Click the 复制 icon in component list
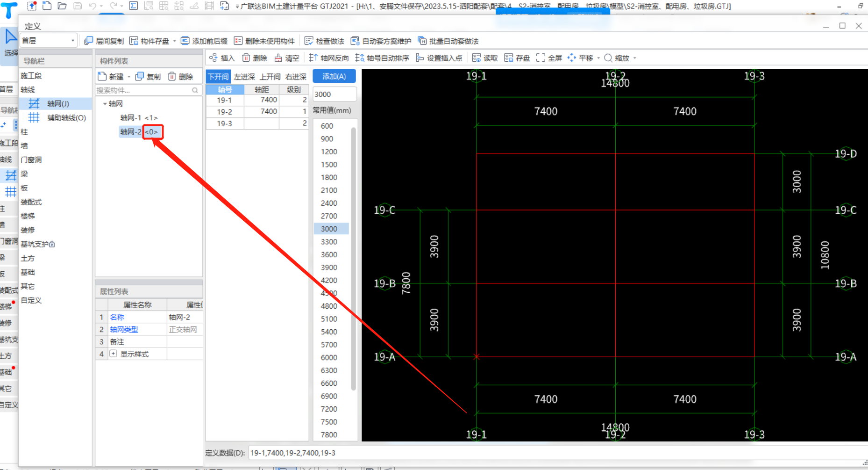Image resolution: width=868 pixels, height=470 pixels. [139, 76]
